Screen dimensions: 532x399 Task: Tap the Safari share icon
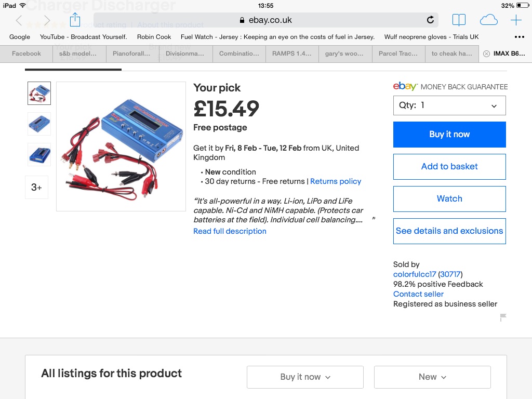pyautogui.click(x=75, y=20)
